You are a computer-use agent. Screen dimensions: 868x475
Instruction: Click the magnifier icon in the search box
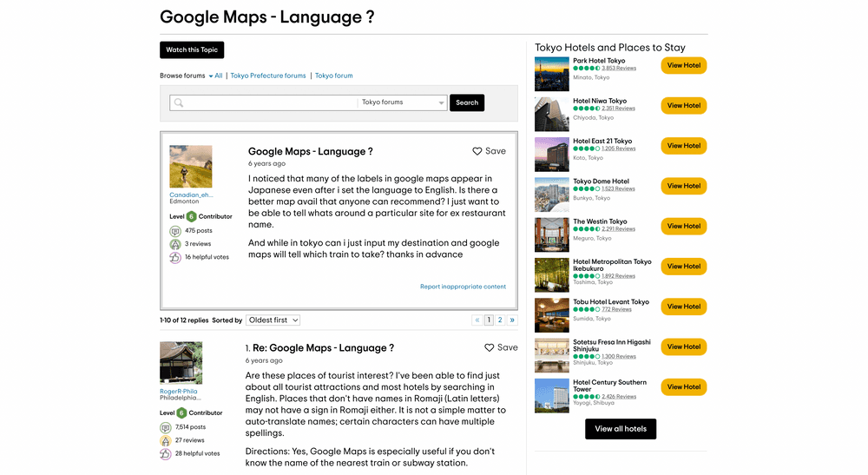[x=179, y=102]
